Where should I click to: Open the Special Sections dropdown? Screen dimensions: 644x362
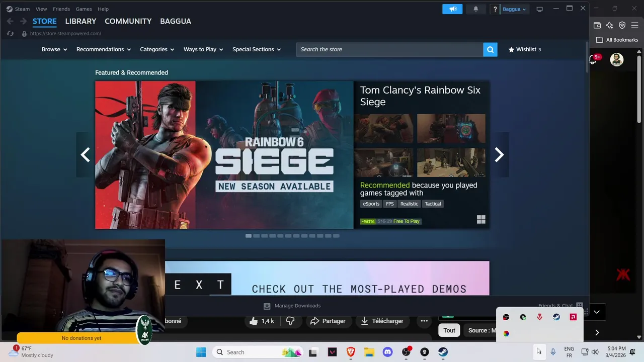(257, 49)
